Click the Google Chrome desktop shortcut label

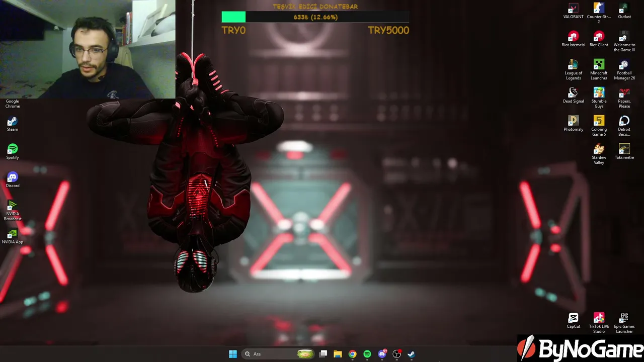13,104
